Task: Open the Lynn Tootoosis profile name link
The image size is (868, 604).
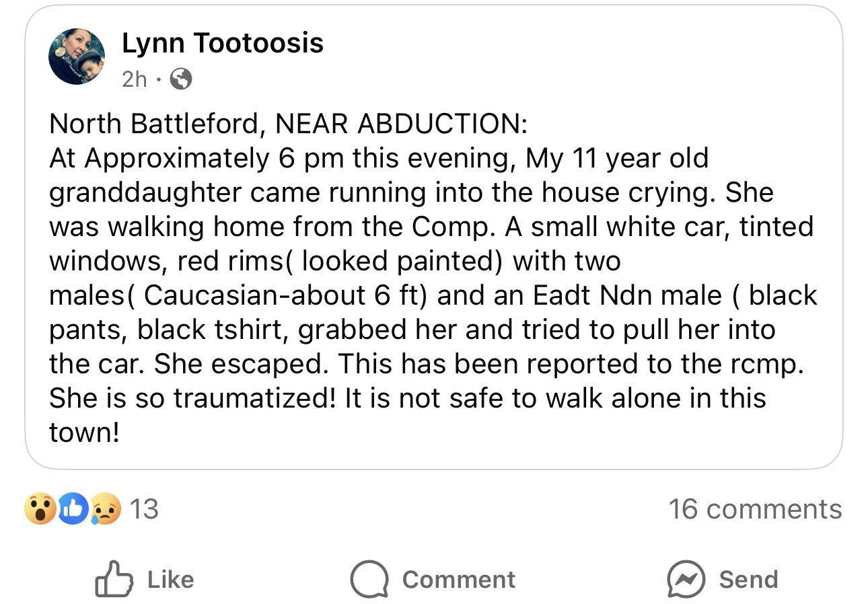Action: point(223,44)
